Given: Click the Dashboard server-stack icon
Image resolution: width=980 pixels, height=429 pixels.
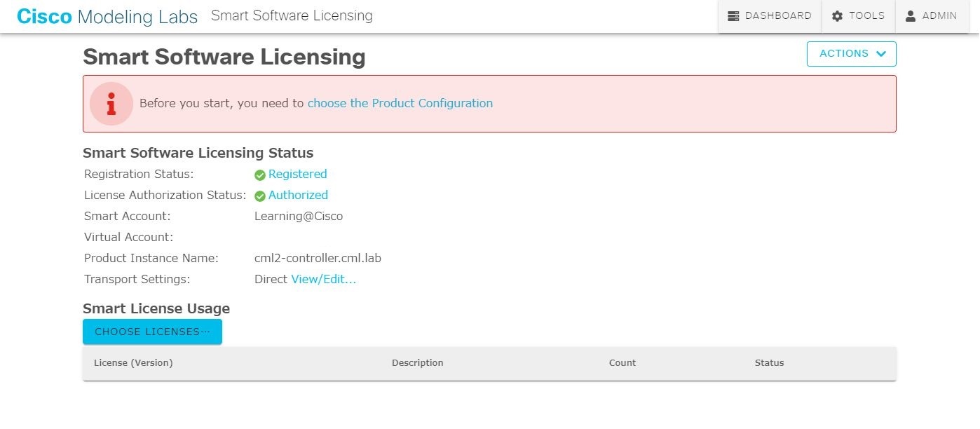Looking at the screenshot, I should 733,16.
